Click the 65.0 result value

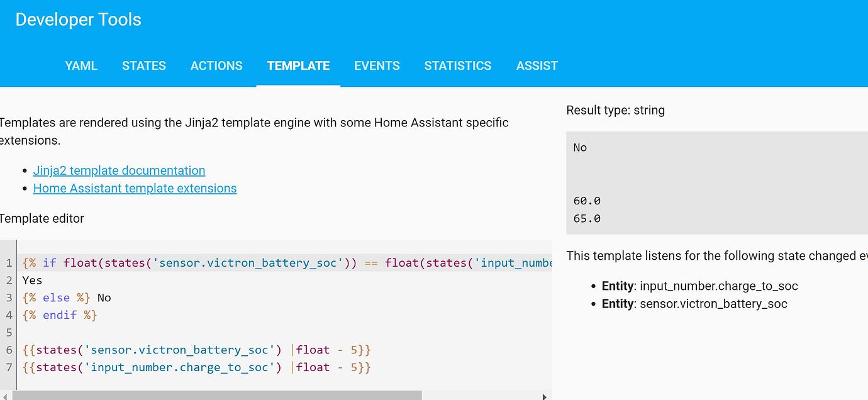(587, 218)
